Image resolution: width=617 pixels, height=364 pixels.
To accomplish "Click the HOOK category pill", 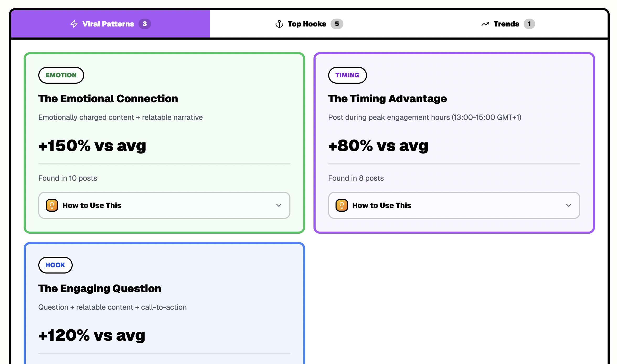I will [55, 265].
